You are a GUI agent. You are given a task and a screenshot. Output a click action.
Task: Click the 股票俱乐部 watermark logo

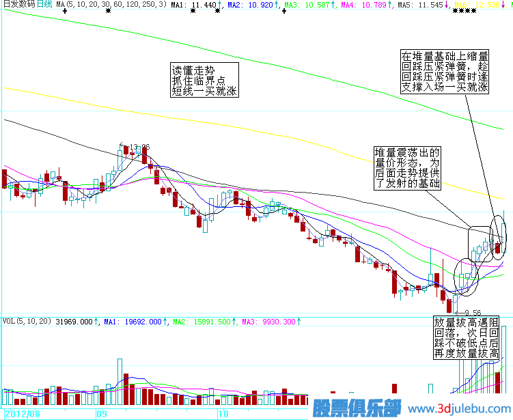[x=357, y=408]
